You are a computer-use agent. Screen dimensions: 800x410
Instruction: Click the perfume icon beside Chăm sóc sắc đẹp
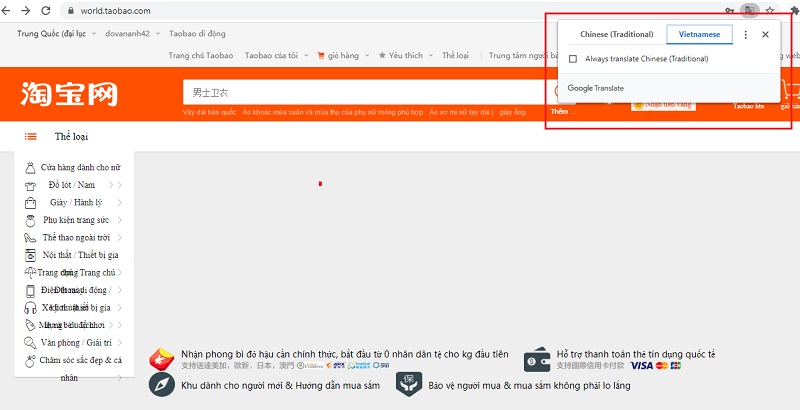[x=30, y=361]
